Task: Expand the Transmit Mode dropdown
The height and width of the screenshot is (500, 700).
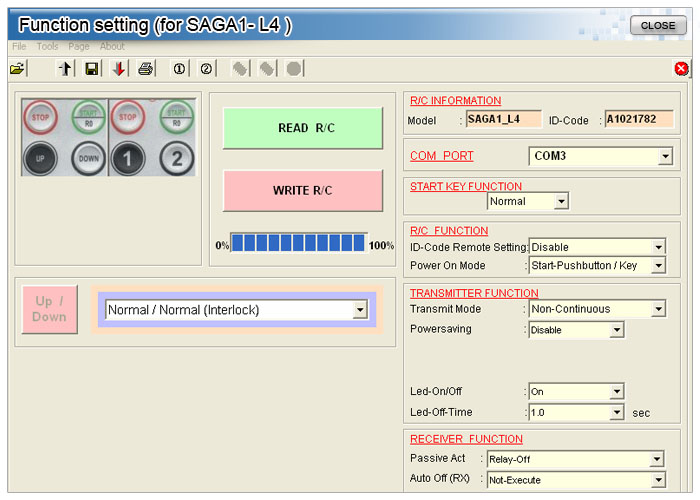Action: point(658,310)
